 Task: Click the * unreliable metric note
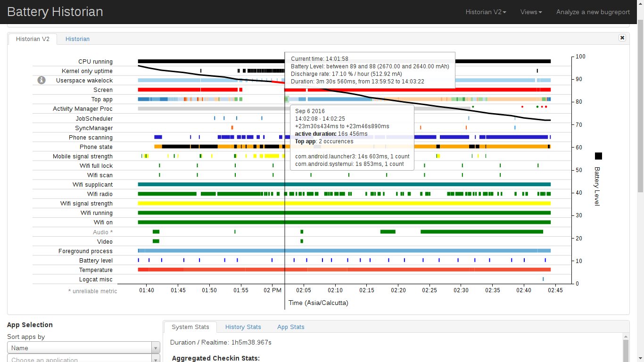click(92, 291)
